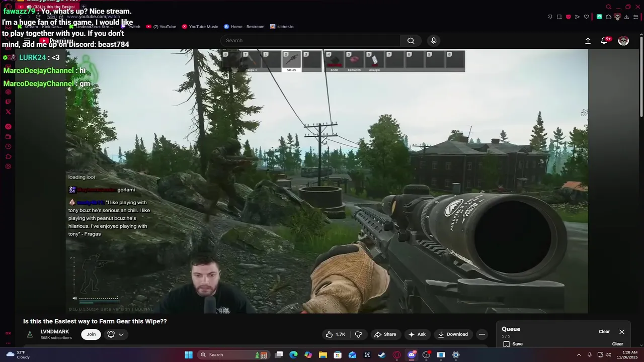
Task: Open Discord from taskbar
Action: coord(412,355)
